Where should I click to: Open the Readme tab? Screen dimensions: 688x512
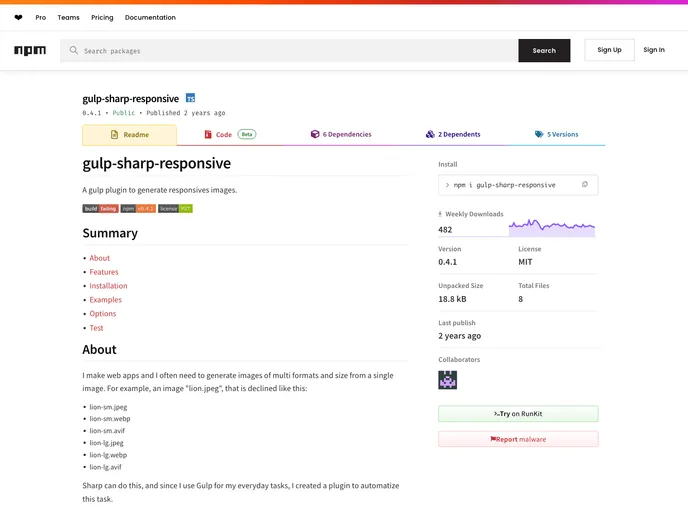coord(129,135)
